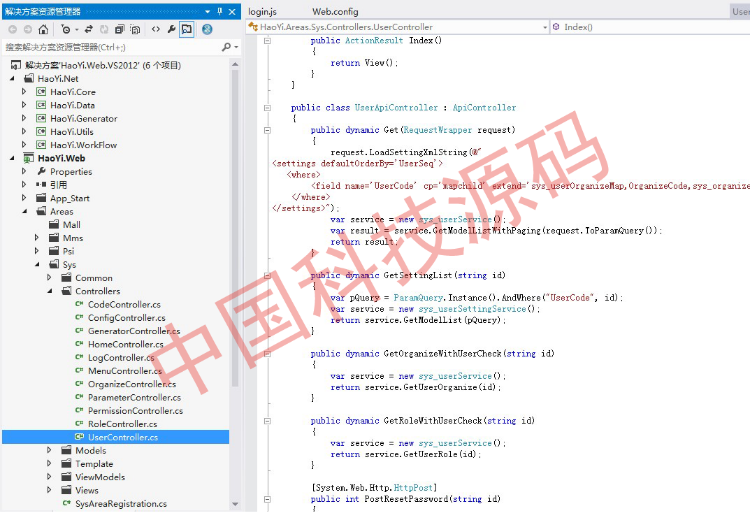
Task: Open the pending changes filter dropdown arrow
Action: click(77, 30)
